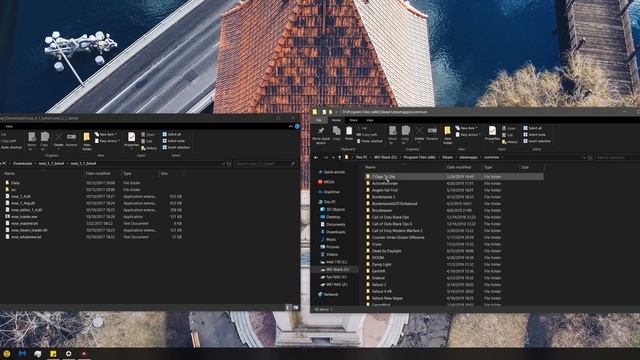Refresh the nvse window address bar
The width and height of the screenshot is (640, 360).
pyautogui.click(x=229, y=164)
